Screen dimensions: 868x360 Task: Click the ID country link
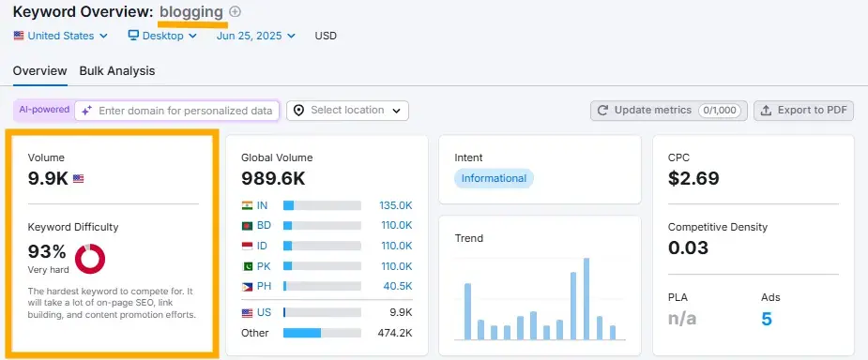263,246
